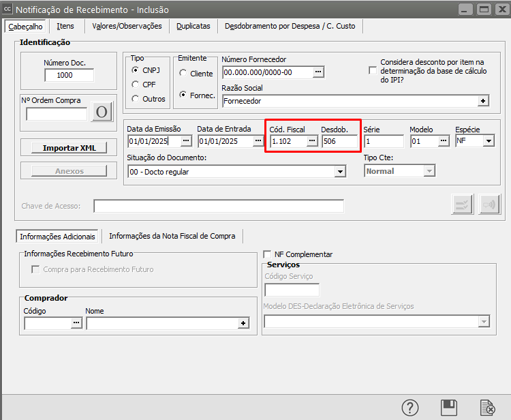Select the CPF radio button
This screenshot has height=420, width=511.
click(136, 85)
